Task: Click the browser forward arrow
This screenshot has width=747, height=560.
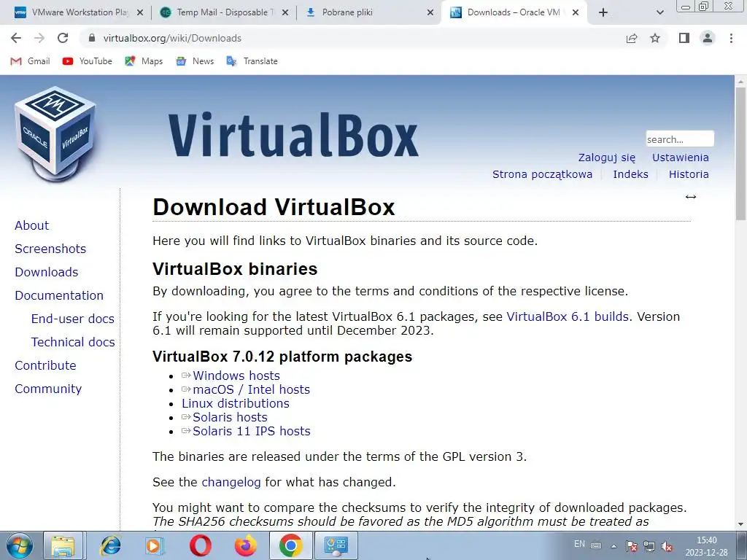Action: coord(39,38)
